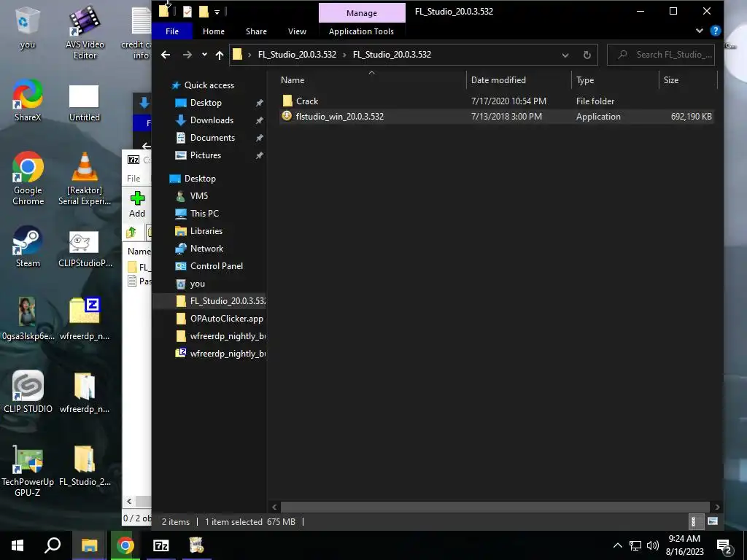Image resolution: width=747 pixels, height=560 pixels.
Task: Open Recycle Bin 'you' on desktop
Action: click(x=27, y=28)
